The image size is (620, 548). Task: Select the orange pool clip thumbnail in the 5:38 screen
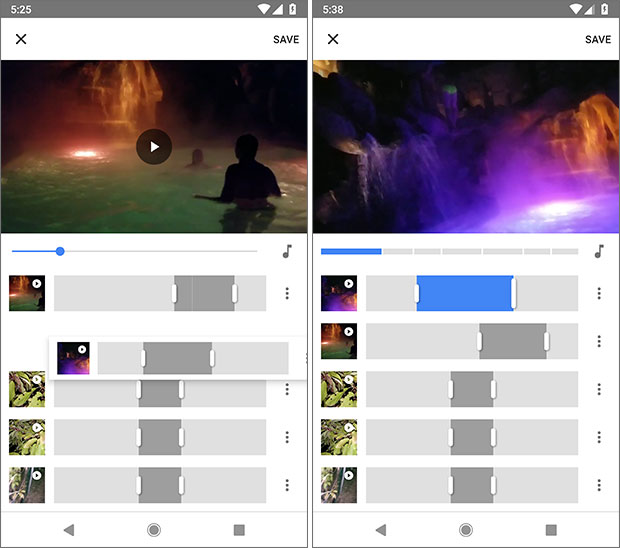click(339, 341)
